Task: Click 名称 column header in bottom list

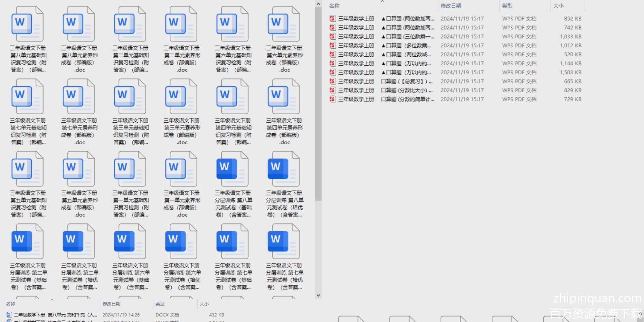Action: coord(11,304)
